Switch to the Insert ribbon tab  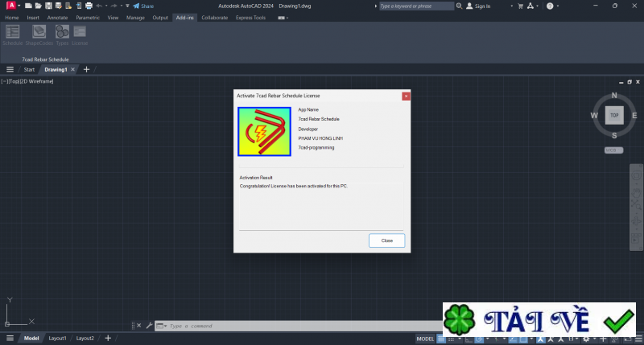[33, 18]
